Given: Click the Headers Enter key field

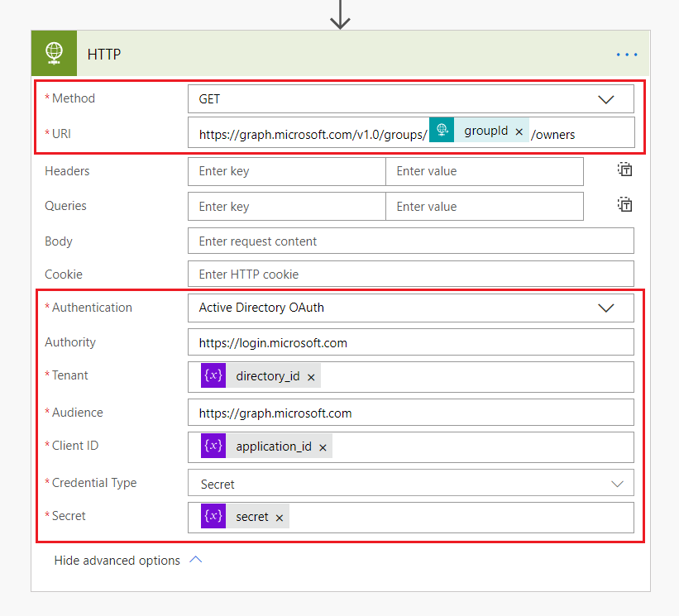Looking at the screenshot, I should [286, 171].
